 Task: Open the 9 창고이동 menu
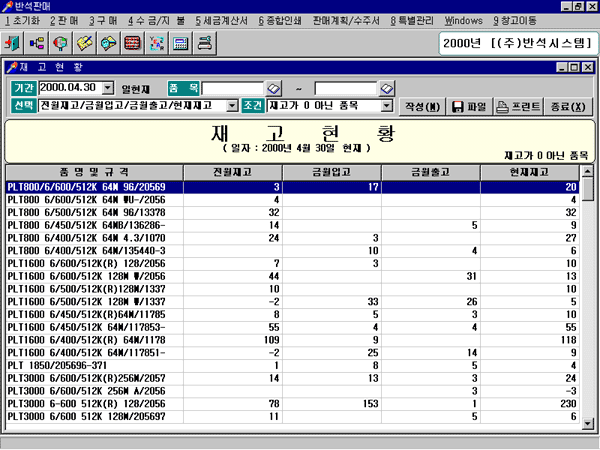[x=515, y=21]
